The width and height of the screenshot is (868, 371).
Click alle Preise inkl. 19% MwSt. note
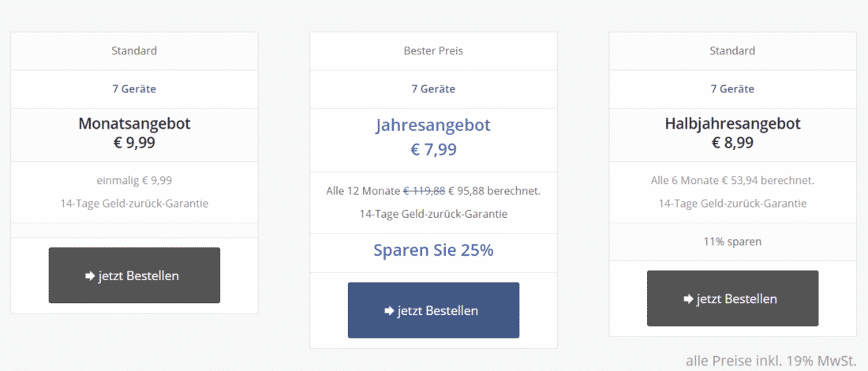771,362
